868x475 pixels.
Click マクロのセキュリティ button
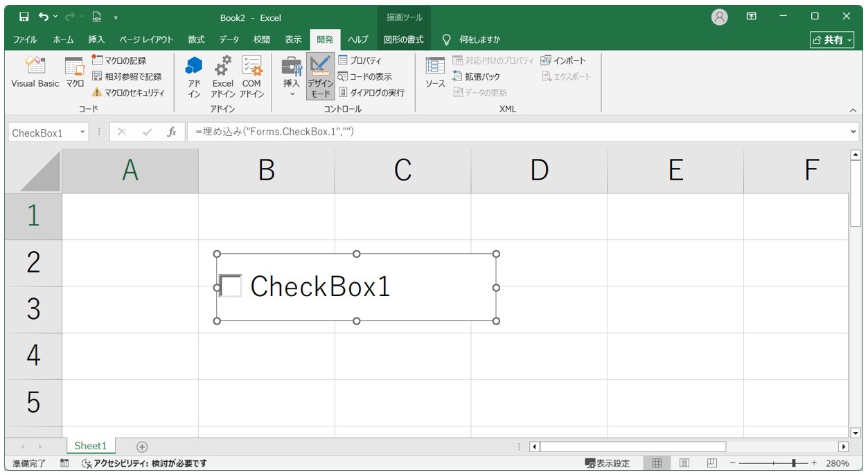[x=128, y=92]
